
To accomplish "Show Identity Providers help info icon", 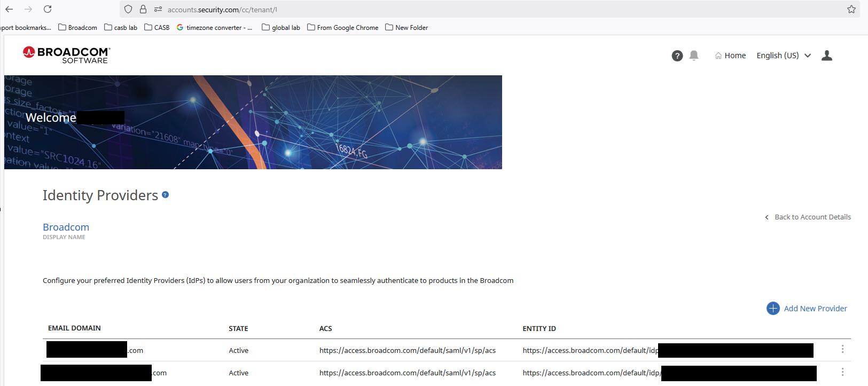I will tap(166, 195).
